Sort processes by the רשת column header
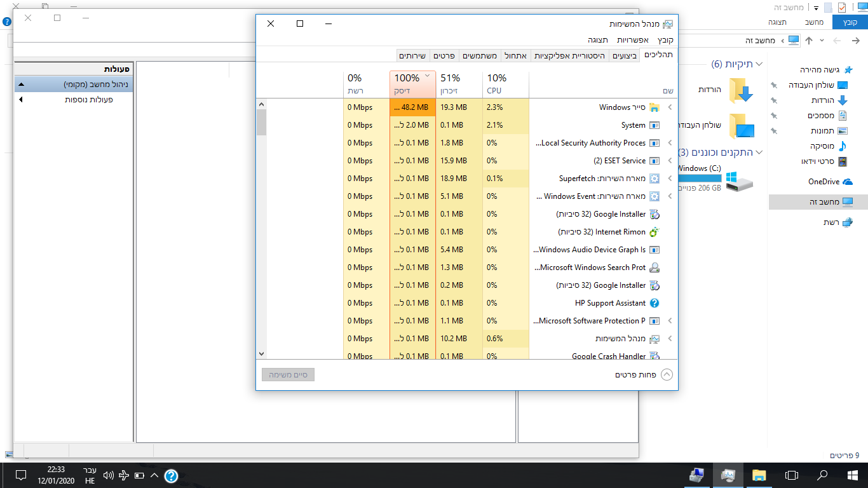Image resolution: width=868 pixels, height=488 pixels. [x=366, y=84]
